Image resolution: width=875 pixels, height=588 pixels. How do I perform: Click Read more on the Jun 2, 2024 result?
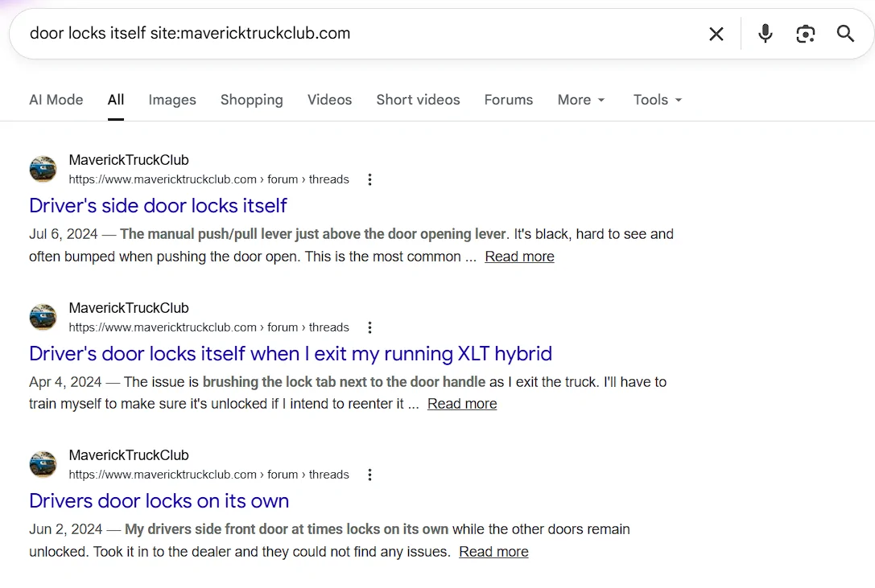pyautogui.click(x=493, y=552)
